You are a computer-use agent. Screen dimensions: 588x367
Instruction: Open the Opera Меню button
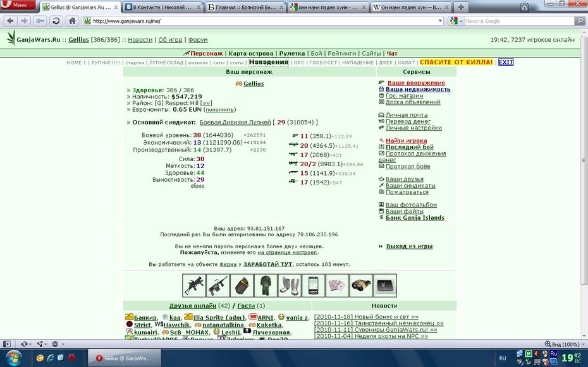pos(18,5)
